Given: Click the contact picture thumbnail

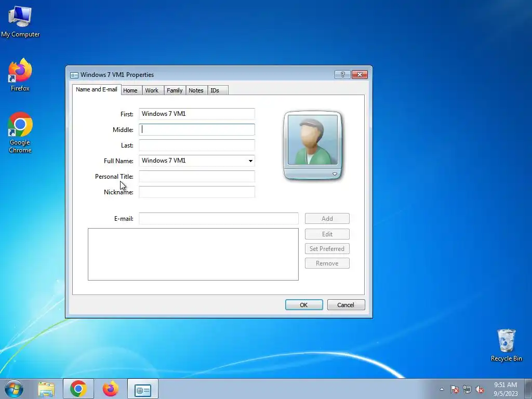Looking at the screenshot, I should [x=312, y=139].
